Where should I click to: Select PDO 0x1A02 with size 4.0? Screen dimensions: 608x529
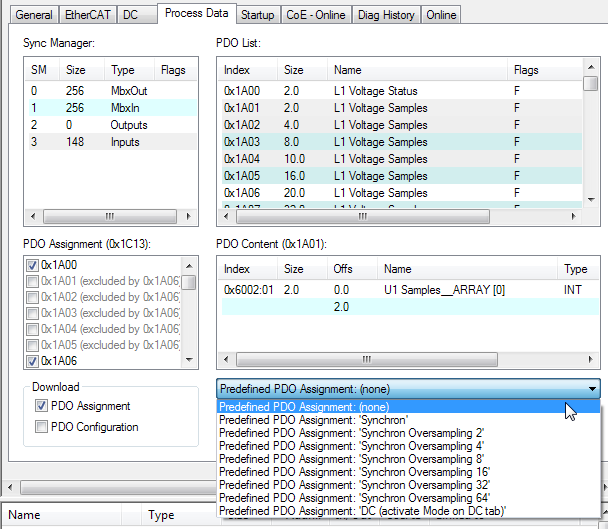pos(401,125)
